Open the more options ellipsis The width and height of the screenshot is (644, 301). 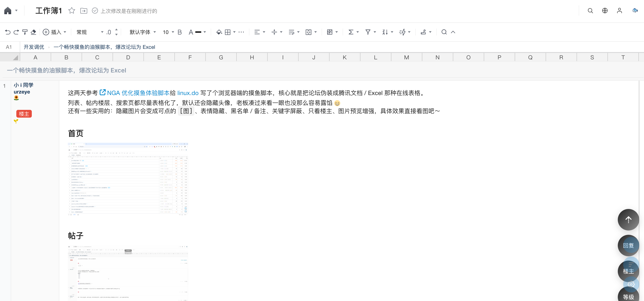(x=241, y=32)
